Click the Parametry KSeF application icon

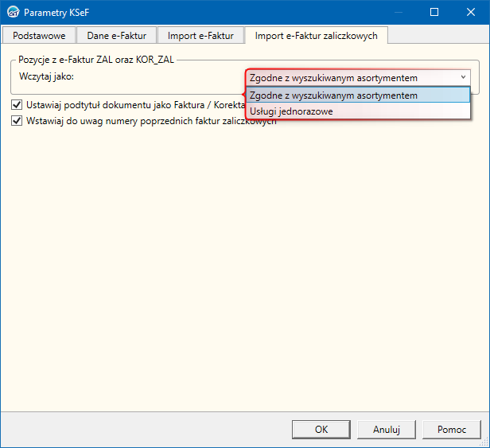[13, 12]
